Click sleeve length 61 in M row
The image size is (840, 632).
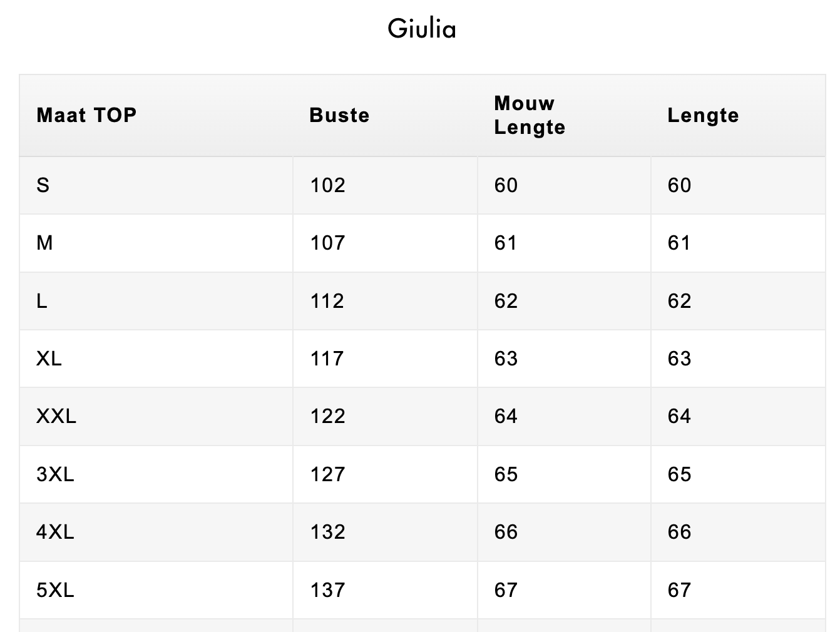[x=506, y=243]
